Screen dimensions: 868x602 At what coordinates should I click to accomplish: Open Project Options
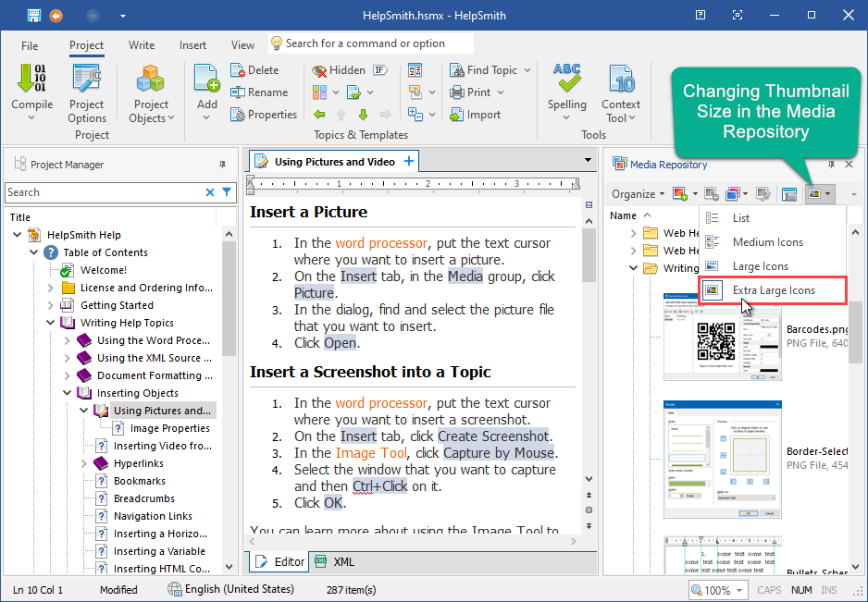86,93
